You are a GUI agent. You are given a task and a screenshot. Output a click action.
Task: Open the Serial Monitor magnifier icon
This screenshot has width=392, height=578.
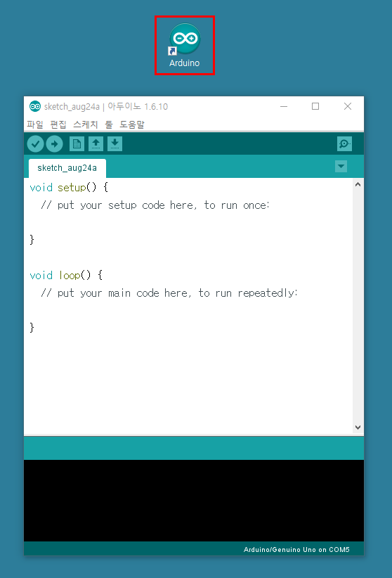point(344,143)
